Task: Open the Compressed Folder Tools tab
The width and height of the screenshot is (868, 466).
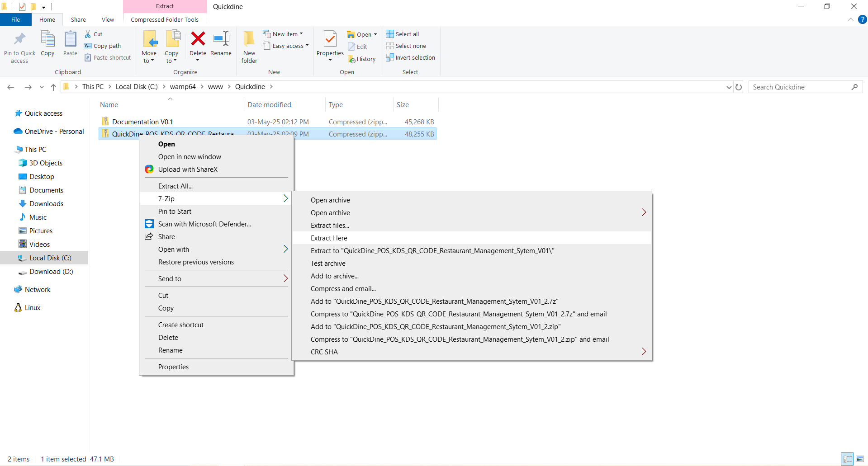Action: 165,19
